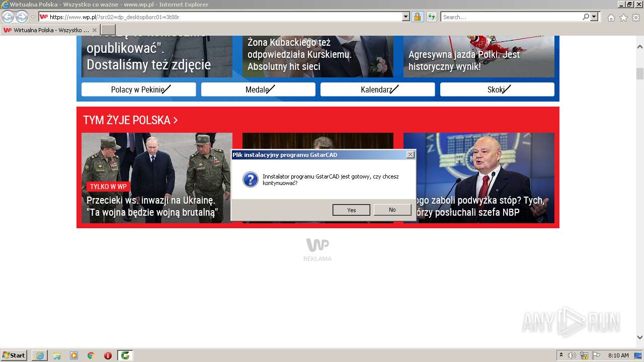
Task: Expand the address bar autocomplete dropdown
Action: pos(406,17)
